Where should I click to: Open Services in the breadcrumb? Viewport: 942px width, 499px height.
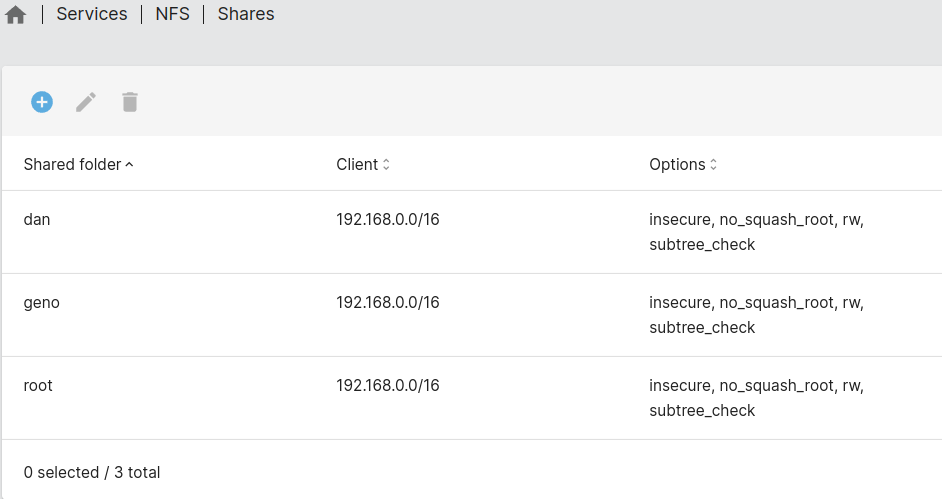92,14
